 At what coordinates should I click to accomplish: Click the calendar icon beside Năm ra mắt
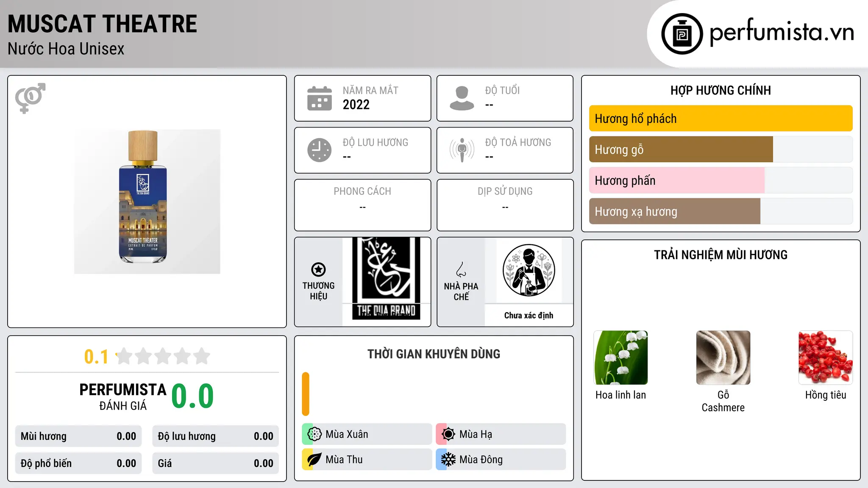(x=320, y=98)
